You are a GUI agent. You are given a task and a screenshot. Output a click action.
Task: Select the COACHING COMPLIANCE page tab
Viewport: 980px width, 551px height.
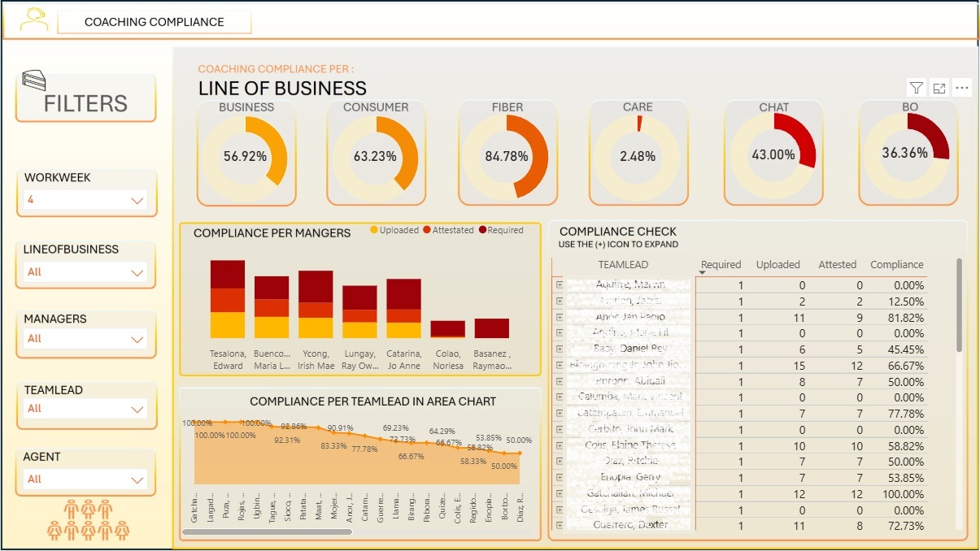[x=154, y=22]
